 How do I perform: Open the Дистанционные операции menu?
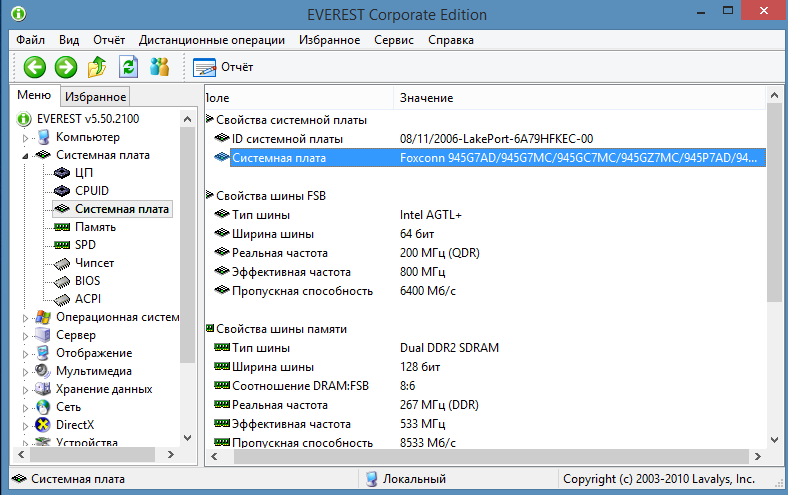tap(212, 40)
